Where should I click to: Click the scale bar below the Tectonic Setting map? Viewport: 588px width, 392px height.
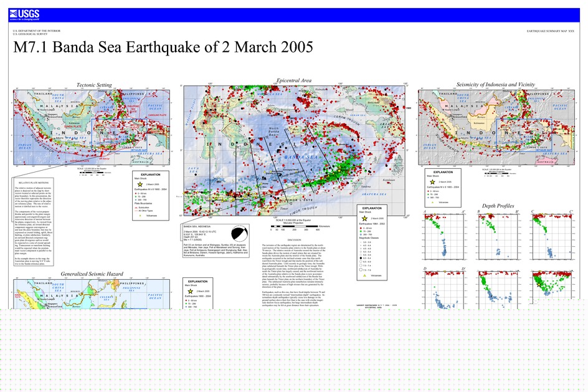[92, 173]
